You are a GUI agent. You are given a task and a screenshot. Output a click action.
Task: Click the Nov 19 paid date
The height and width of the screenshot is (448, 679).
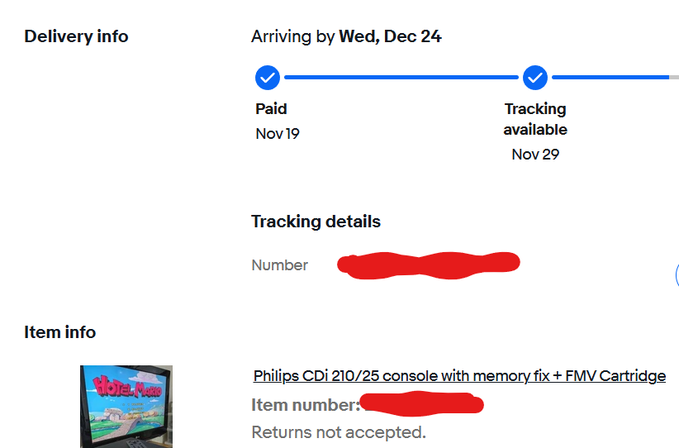[x=277, y=134]
